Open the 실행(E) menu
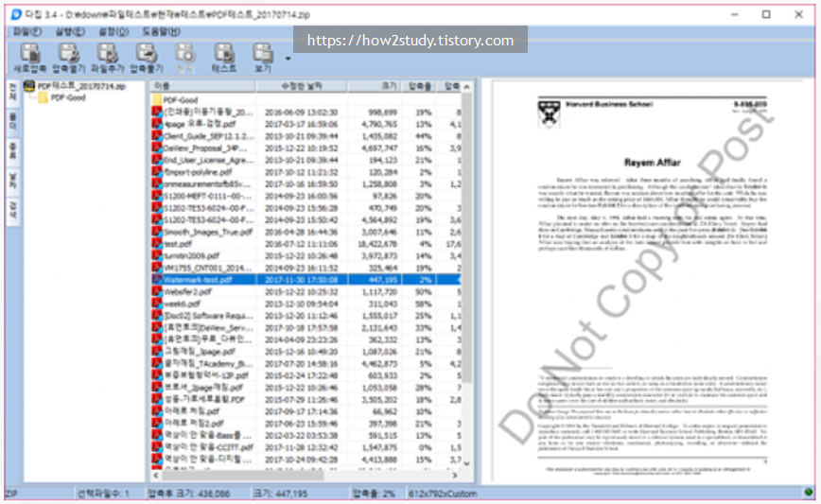The height and width of the screenshot is (504, 821). click(x=70, y=31)
